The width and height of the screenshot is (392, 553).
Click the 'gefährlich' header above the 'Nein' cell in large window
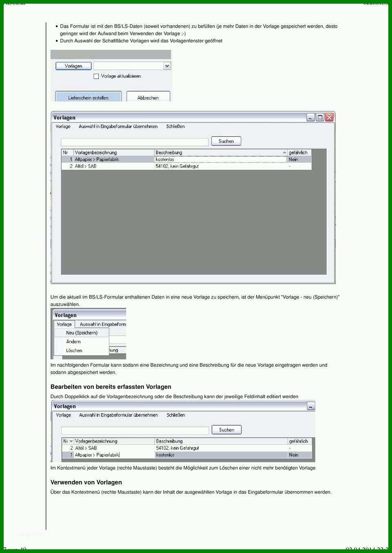click(x=299, y=152)
